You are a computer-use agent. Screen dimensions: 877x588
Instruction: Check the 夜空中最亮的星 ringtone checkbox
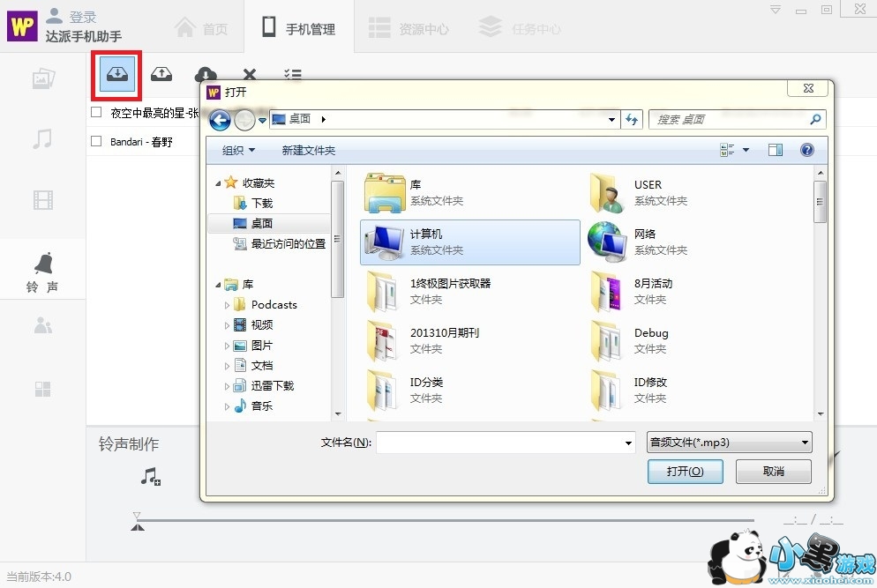(x=96, y=112)
